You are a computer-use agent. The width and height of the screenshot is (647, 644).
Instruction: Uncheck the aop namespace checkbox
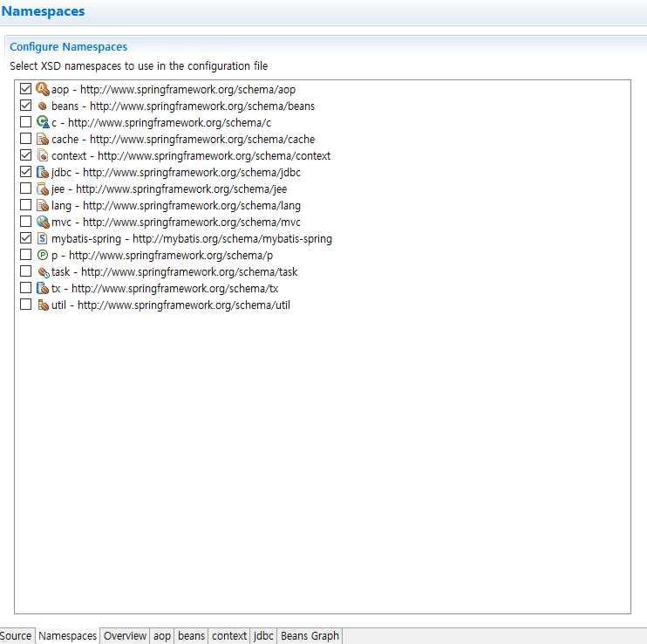[x=25, y=89]
